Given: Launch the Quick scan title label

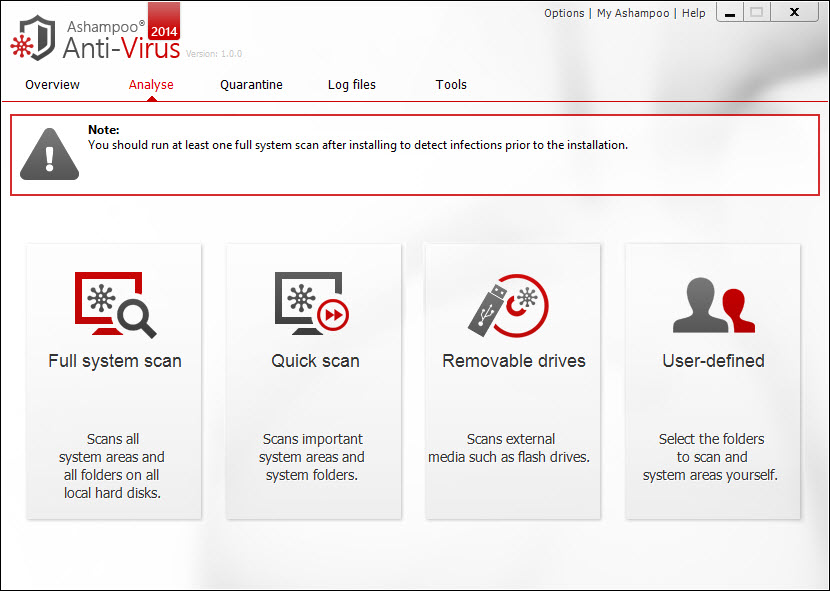Looking at the screenshot, I should point(315,361).
